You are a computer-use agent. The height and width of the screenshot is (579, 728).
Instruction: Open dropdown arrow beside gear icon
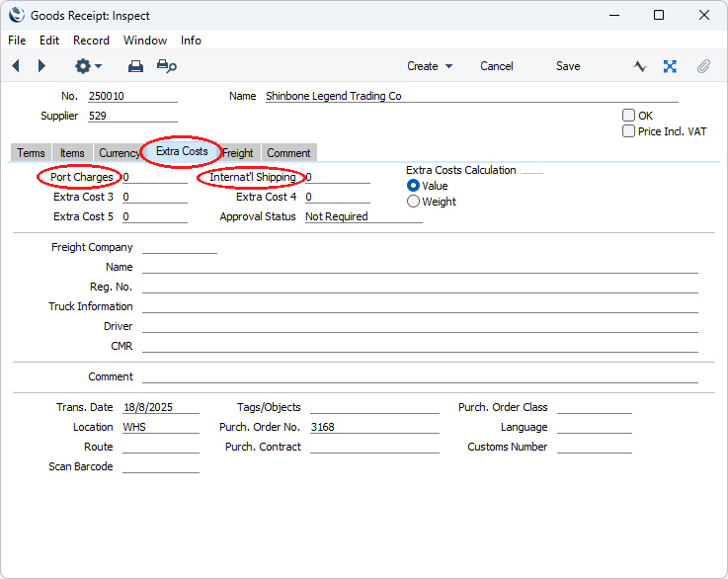99,66
